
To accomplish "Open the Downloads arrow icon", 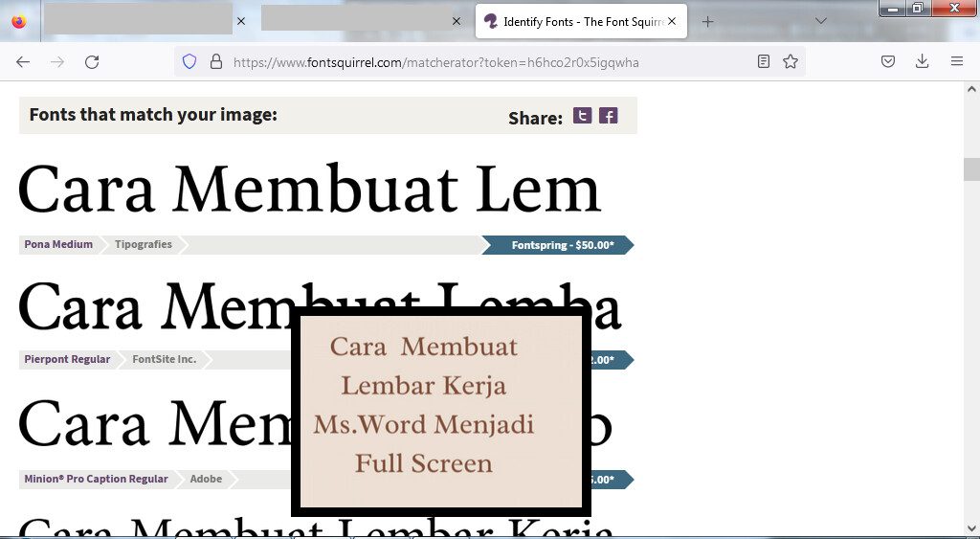I will tap(922, 61).
